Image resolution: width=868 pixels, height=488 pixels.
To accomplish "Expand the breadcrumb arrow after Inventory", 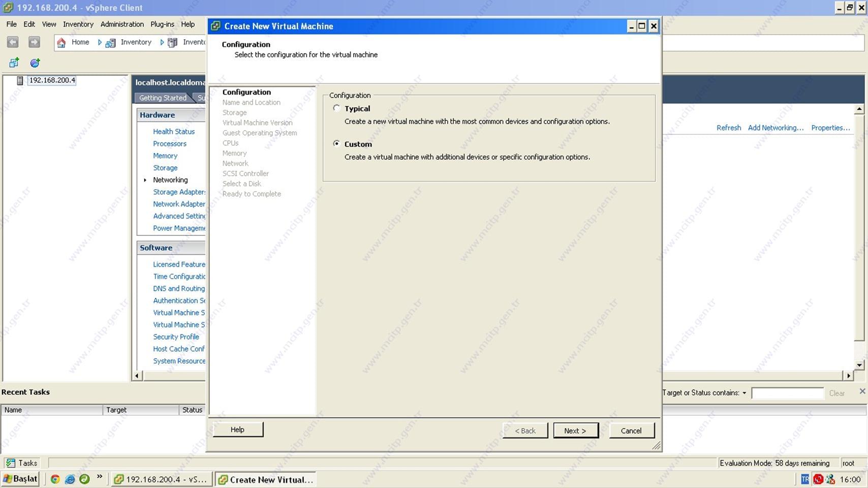I will click(x=162, y=42).
